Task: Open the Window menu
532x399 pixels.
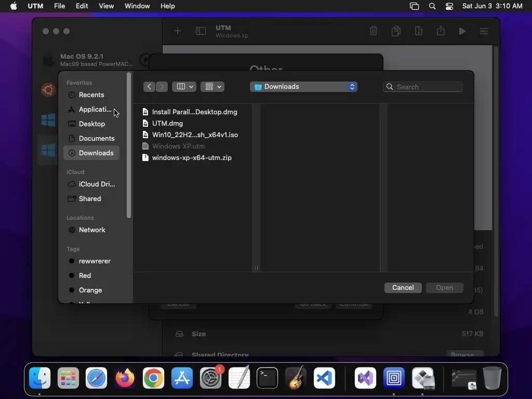Action: coord(137,6)
